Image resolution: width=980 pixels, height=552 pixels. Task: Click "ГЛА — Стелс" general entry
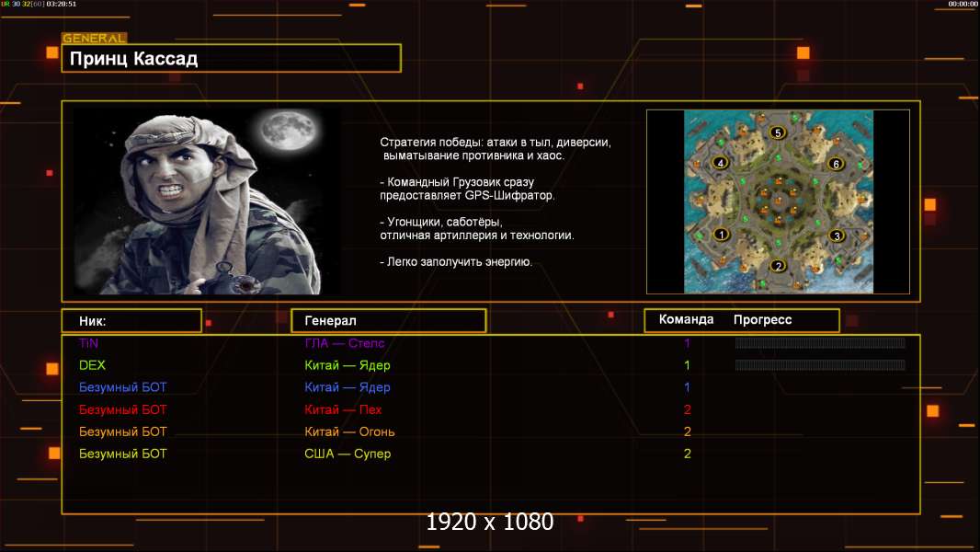(345, 343)
